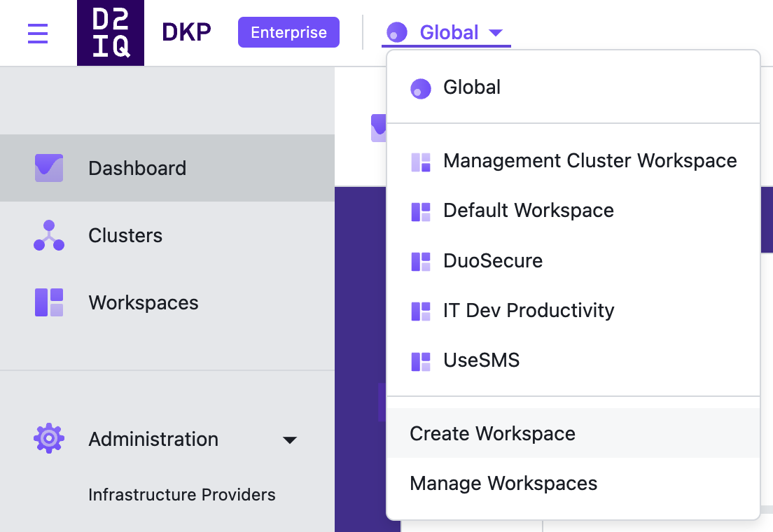Collapse the Global workspace selector dropdown
The width and height of the screenshot is (773, 532).
pyautogui.click(x=446, y=33)
